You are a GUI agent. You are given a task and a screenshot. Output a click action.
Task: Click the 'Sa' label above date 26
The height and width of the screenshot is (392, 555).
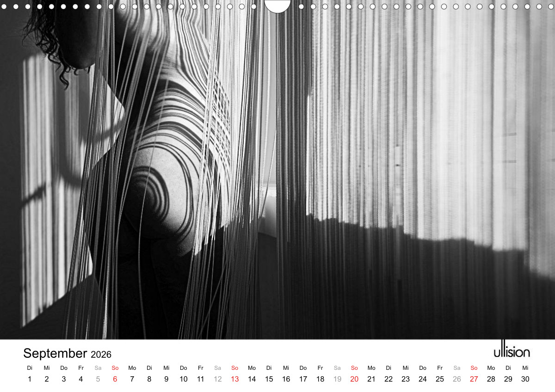tap(457, 368)
